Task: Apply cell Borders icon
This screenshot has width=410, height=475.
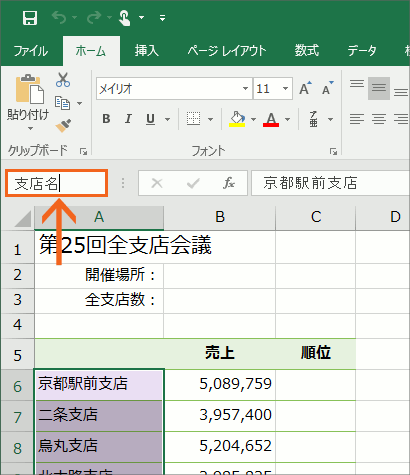Action: click(193, 119)
